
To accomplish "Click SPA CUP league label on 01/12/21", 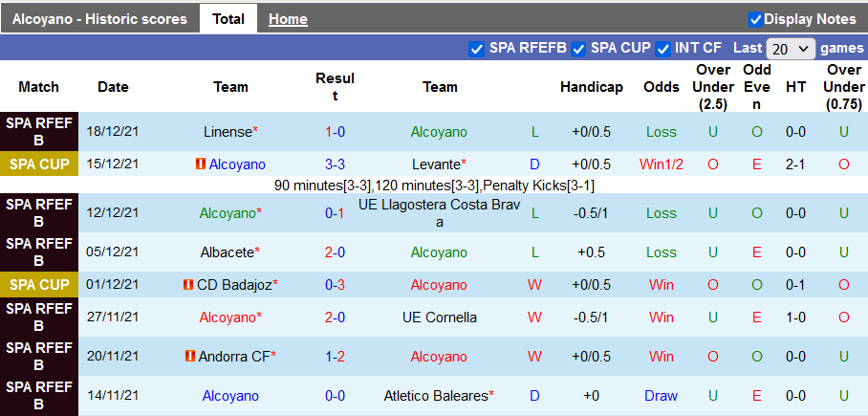I will [39, 285].
